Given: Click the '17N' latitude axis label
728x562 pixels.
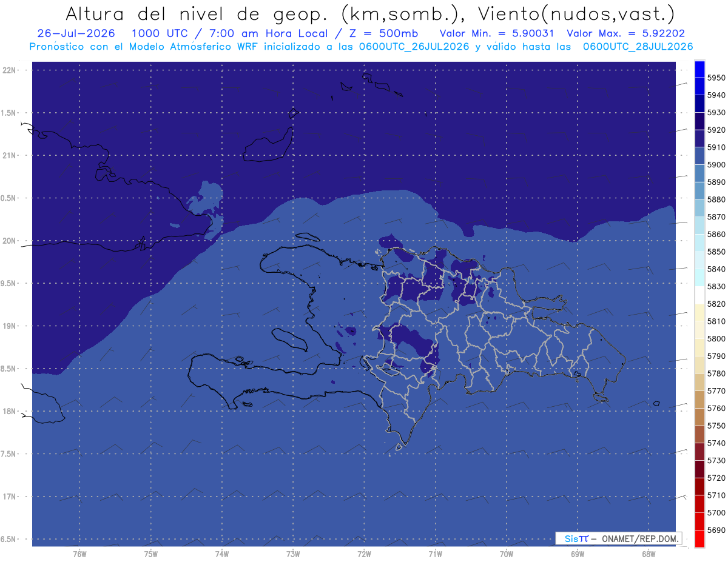Looking at the screenshot, I should pos(9,497).
